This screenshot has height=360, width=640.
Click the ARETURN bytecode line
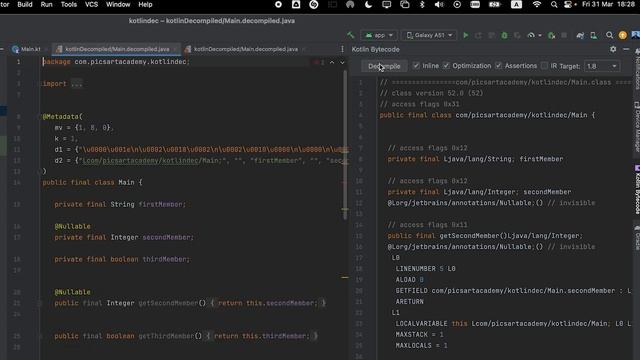(409, 302)
